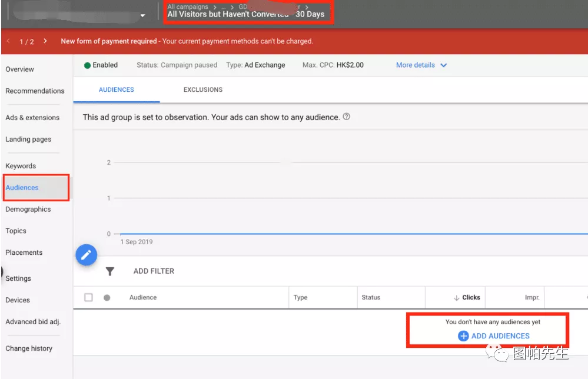Click the funnel filter icon
Image resolution: width=588 pixels, height=379 pixels.
[109, 271]
